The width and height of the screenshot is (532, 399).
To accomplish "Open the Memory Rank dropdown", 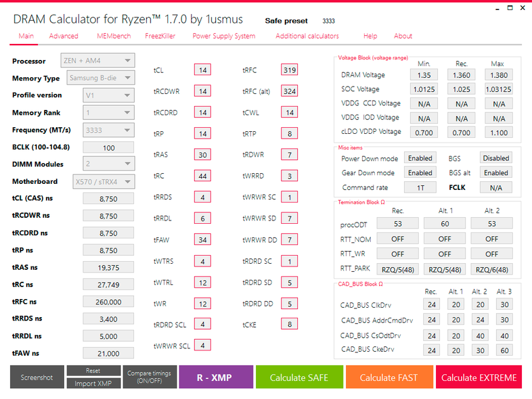I will tap(109, 113).
